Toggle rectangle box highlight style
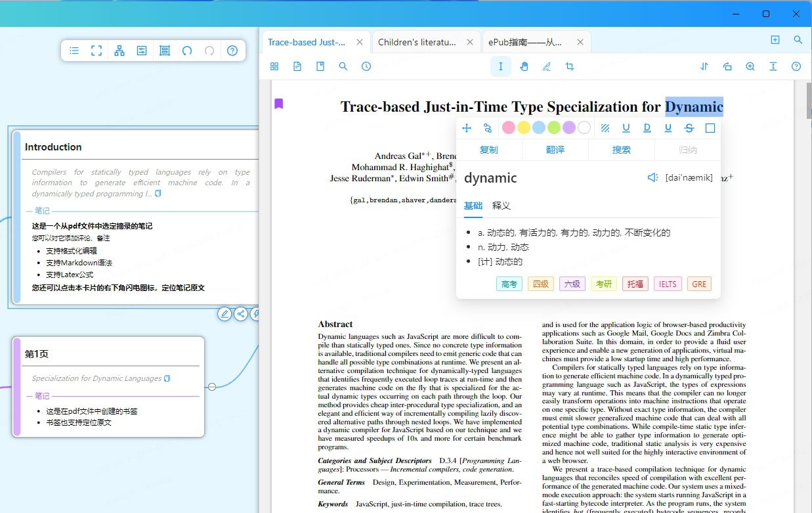 coord(710,128)
